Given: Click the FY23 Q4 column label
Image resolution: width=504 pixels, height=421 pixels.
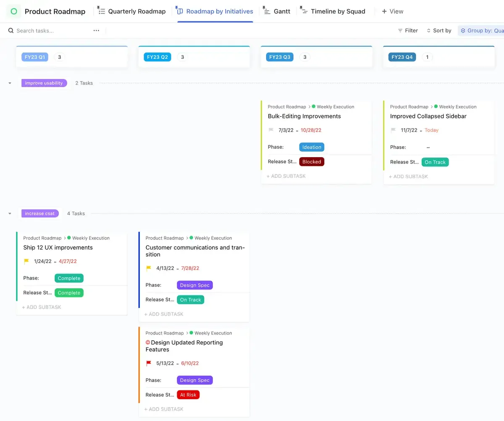Looking at the screenshot, I should point(402,57).
